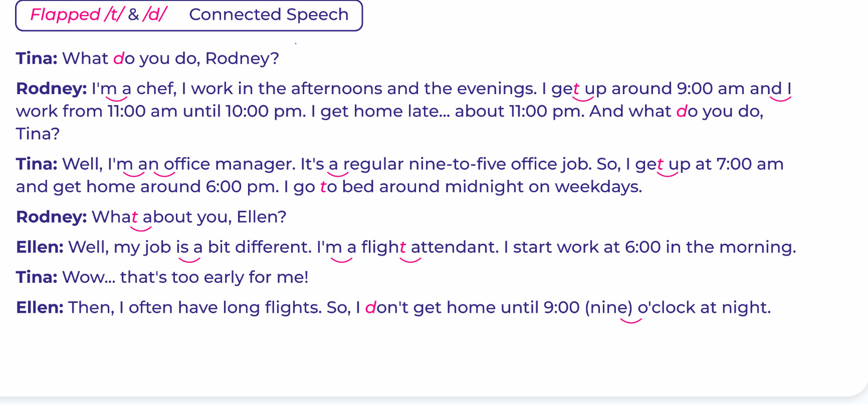Click the pink "t" in "to bed around midnight"
This screenshot has height=404, width=868.
click(323, 187)
